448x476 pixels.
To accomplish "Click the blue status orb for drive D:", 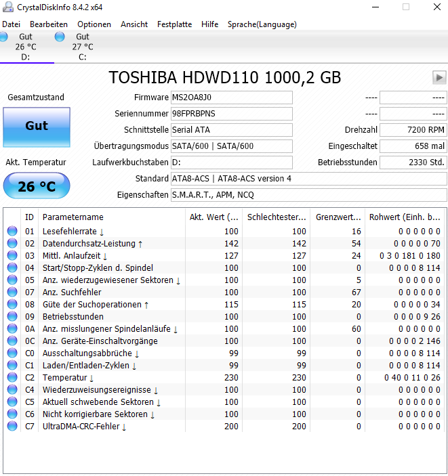I will [x=3, y=37].
